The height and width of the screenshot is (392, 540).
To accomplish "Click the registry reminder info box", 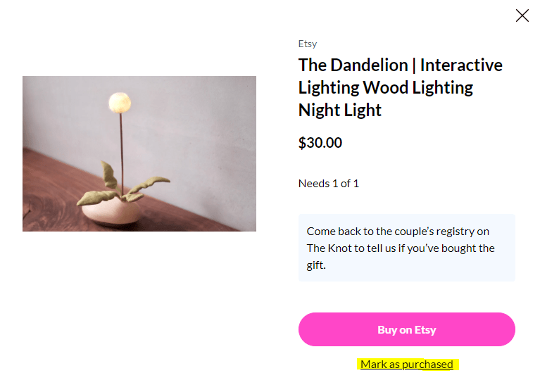I will click(x=407, y=248).
